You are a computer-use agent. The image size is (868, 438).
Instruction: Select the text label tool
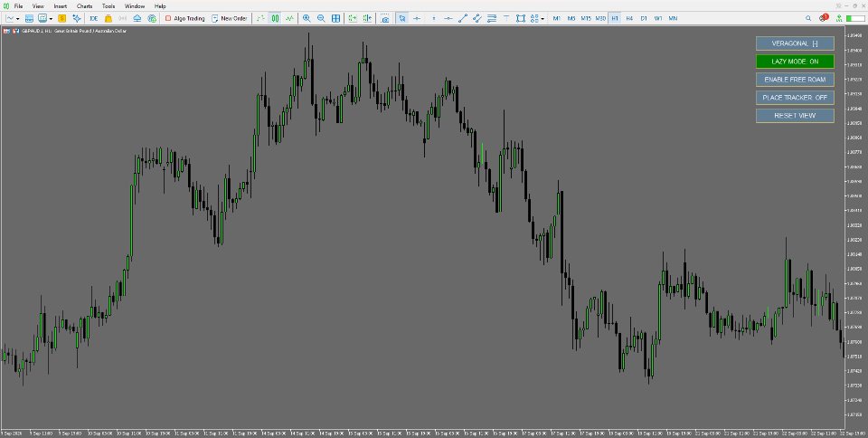coord(506,18)
